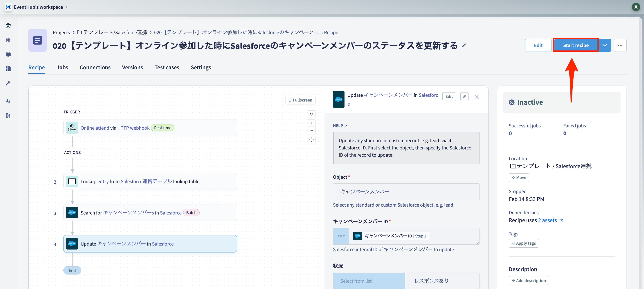Switch to the Connections tab
Image resolution: width=644 pixels, height=289 pixels.
[95, 68]
